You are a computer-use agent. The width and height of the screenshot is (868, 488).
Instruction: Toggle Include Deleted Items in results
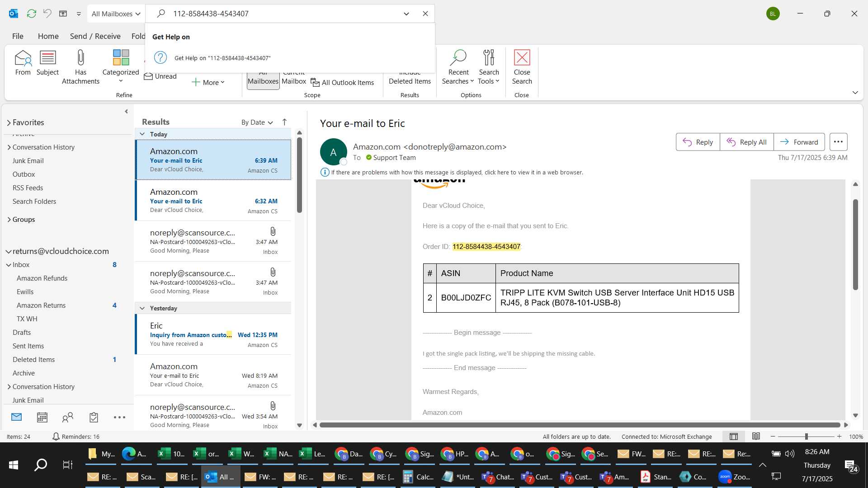coord(410,79)
